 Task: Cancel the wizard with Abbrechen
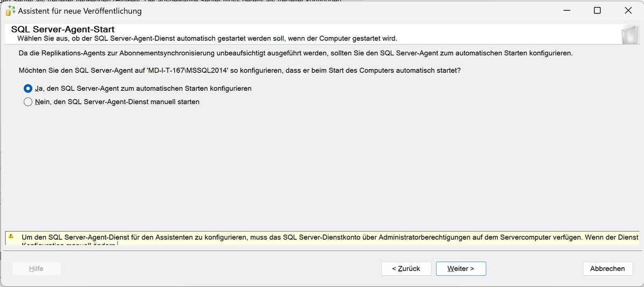point(607,269)
